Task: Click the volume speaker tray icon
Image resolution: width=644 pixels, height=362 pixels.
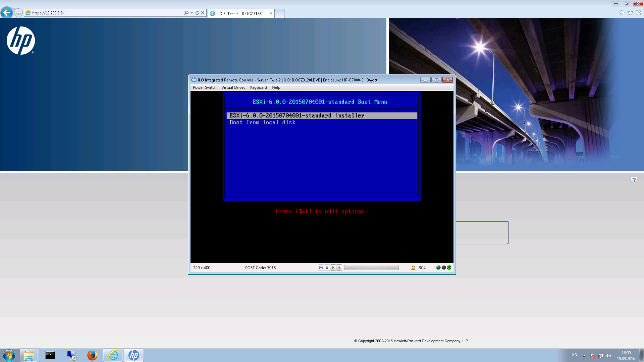Action: pos(608,356)
